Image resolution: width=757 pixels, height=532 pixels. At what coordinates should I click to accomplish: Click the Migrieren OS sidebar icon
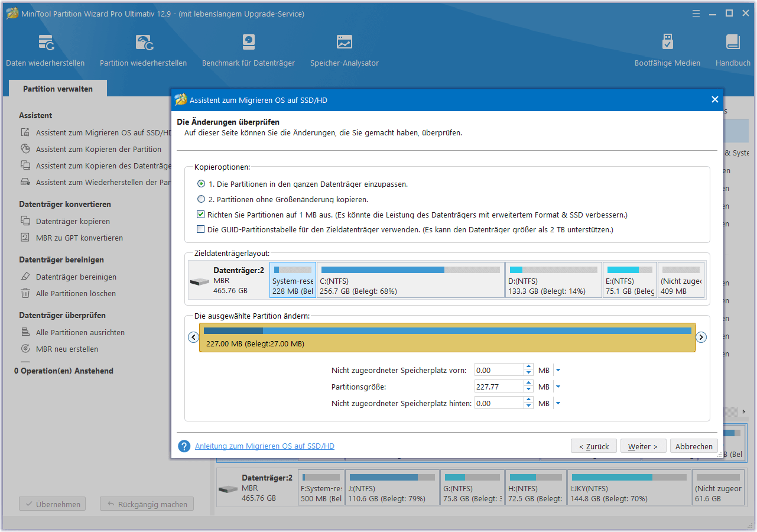click(x=25, y=133)
